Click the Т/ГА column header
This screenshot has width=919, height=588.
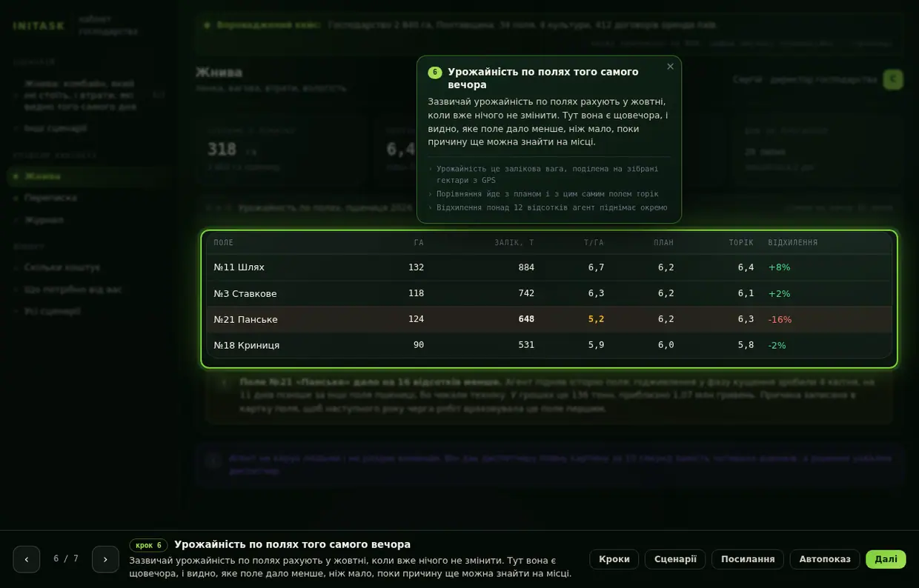click(x=594, y=243)
